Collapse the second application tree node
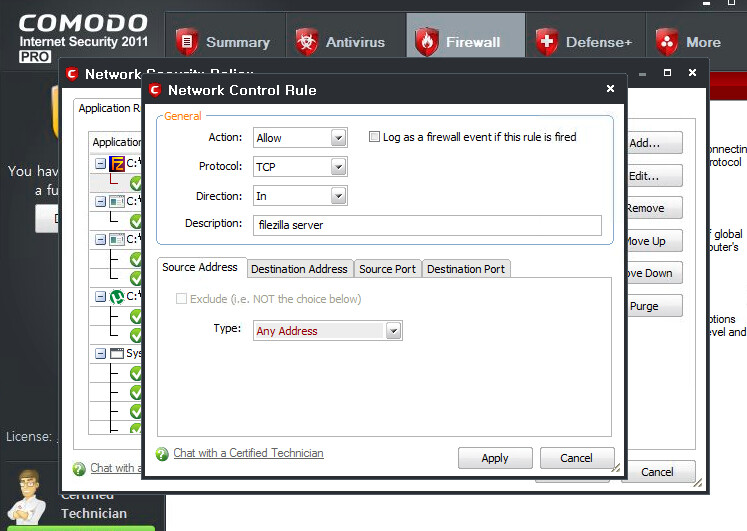The image size is (747, 531). click(100, 201)
